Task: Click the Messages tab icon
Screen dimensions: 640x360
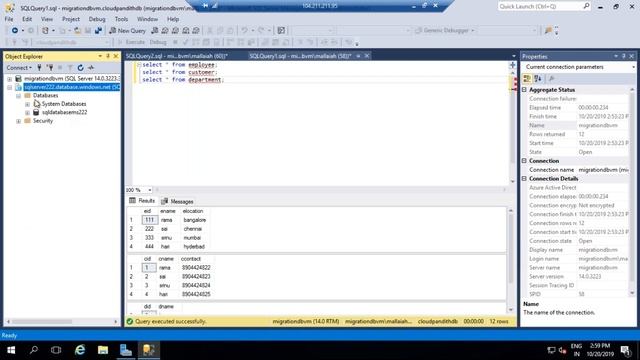Action: coord(164,201)
